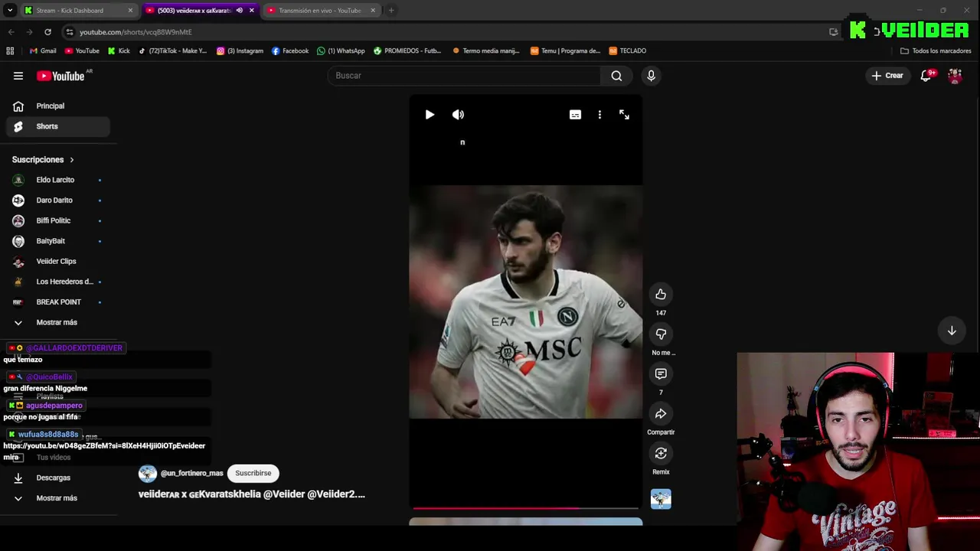
Task: Open the Veiider Clips channel
Action: tap(58, 261)
